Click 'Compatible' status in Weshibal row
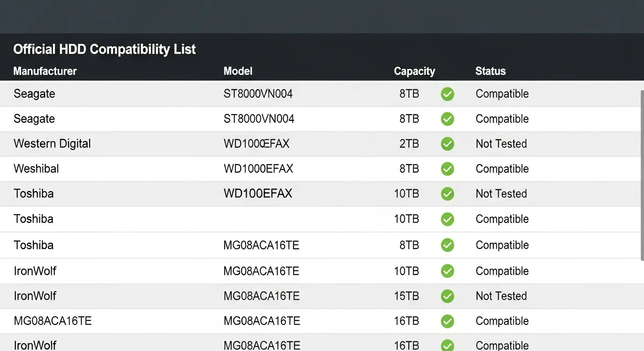The height and width of the screenshot is (351, 644). pyautogui.click(x=502, y=169)
